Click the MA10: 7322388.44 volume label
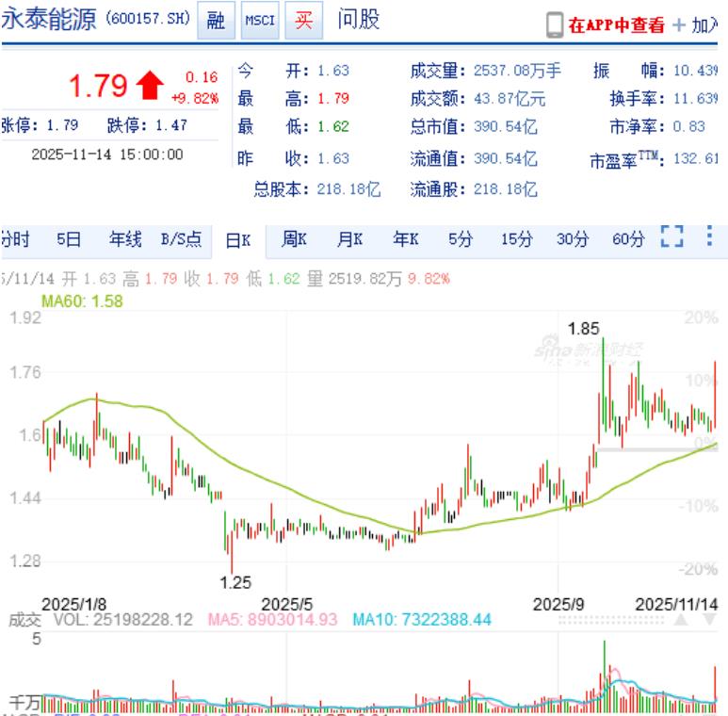Image resolution: width=728 pixels, height=716 pixels. pyautogui.click(x=422, y=620)
